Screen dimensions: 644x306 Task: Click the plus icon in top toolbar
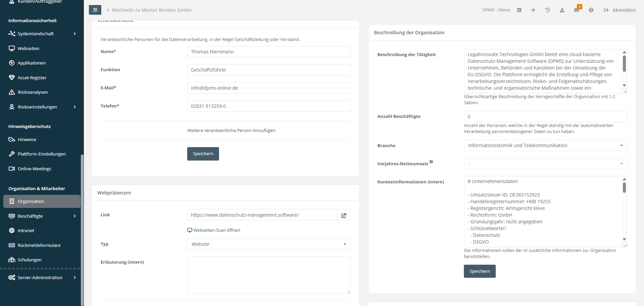(x=533, y=10)
